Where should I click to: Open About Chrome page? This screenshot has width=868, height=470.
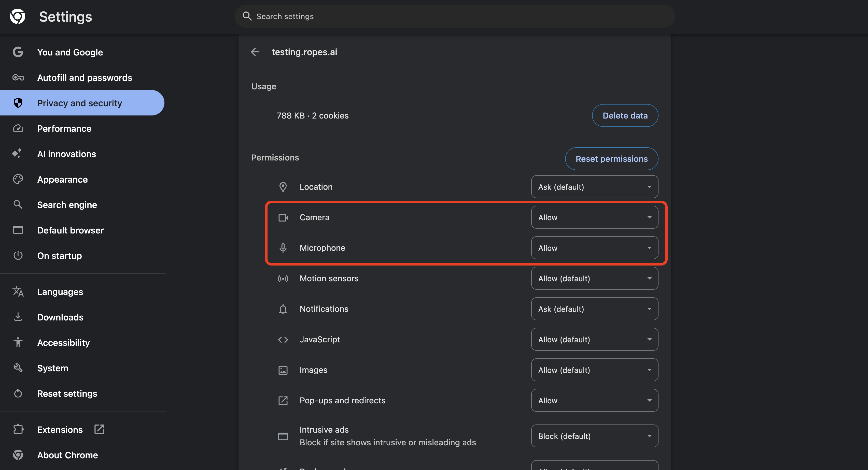(x=82, y=455)
